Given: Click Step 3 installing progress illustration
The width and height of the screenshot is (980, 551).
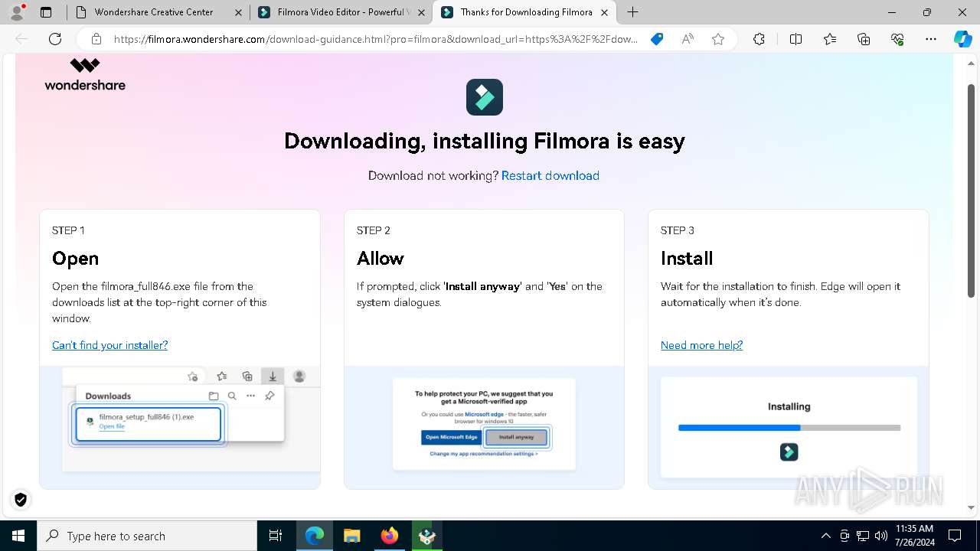Looking at the screenshot, I should 789,427.
